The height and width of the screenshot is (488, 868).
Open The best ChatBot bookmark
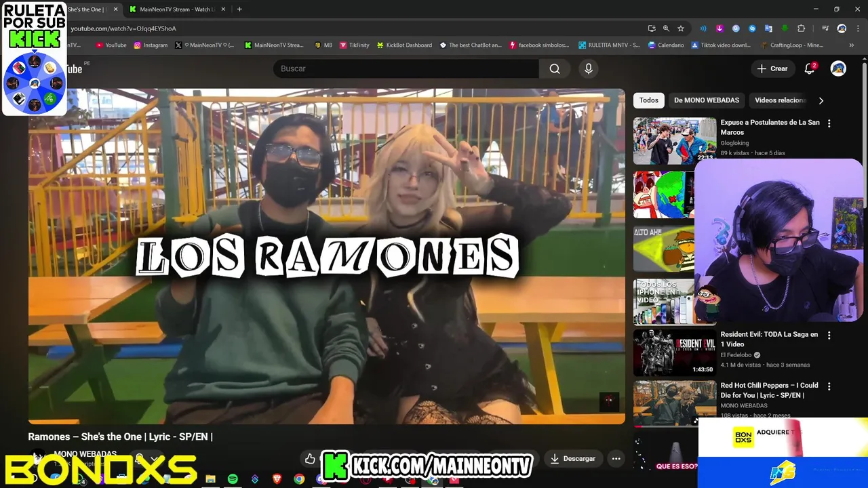(x=471, y=45)
